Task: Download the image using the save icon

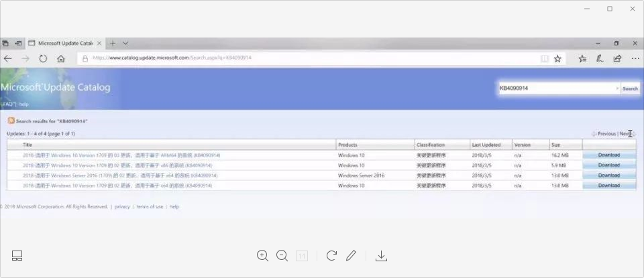Action: point(381,255)
